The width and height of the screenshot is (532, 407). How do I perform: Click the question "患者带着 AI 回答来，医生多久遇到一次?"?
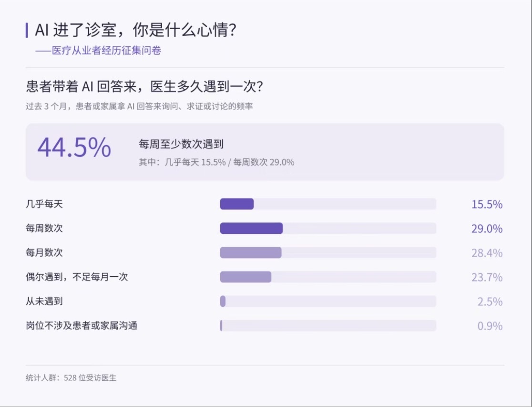(144, 87)
